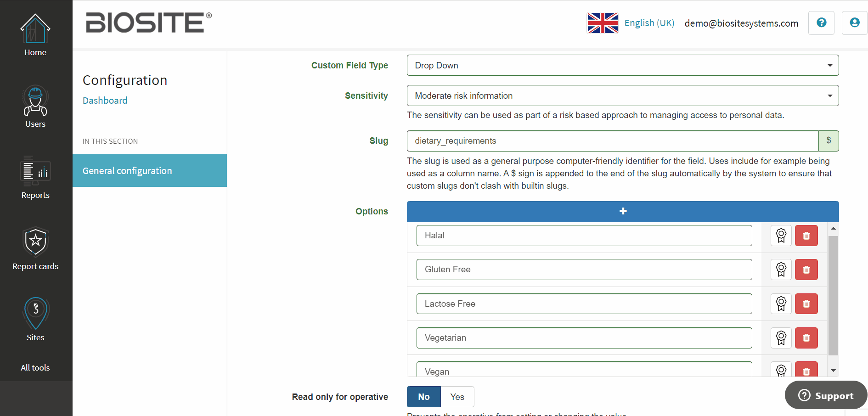
Task: Delete the Halal option with trash icon
Action: pos(806,236)
